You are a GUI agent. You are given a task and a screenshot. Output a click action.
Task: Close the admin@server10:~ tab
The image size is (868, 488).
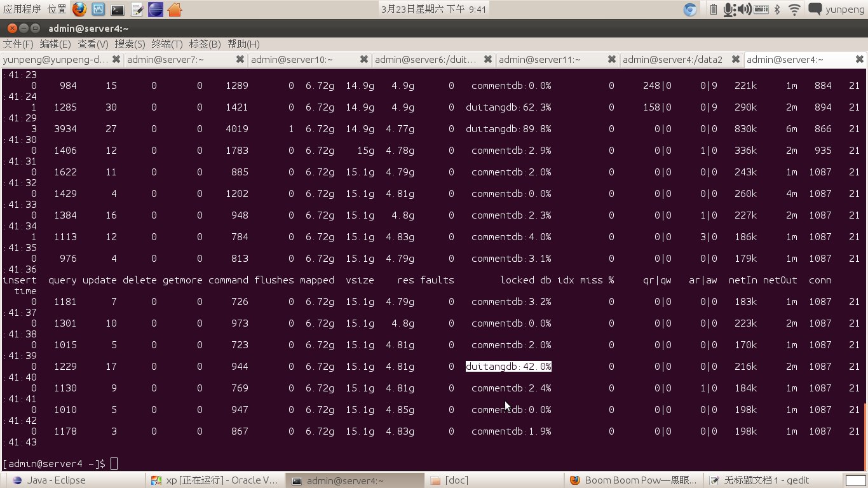[364, 59]
